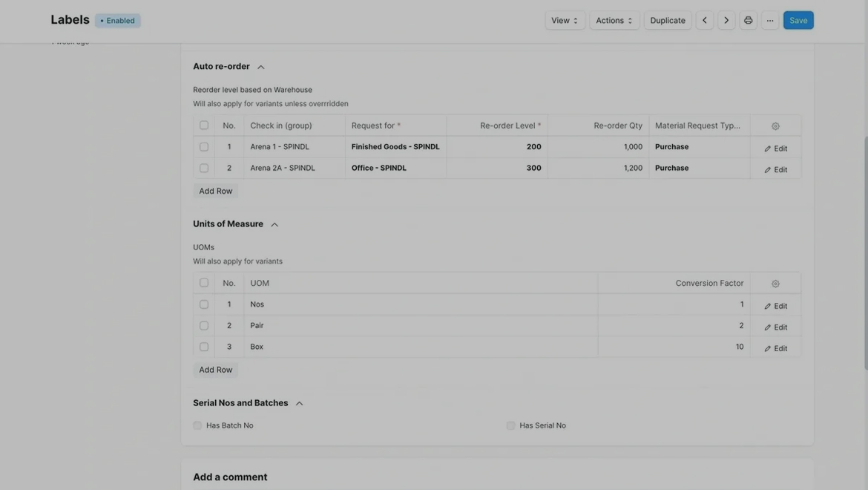Viewport: 868px width, 490px height.
Task: Edit the Pair UOM row
Action: [x=775, y=327]
